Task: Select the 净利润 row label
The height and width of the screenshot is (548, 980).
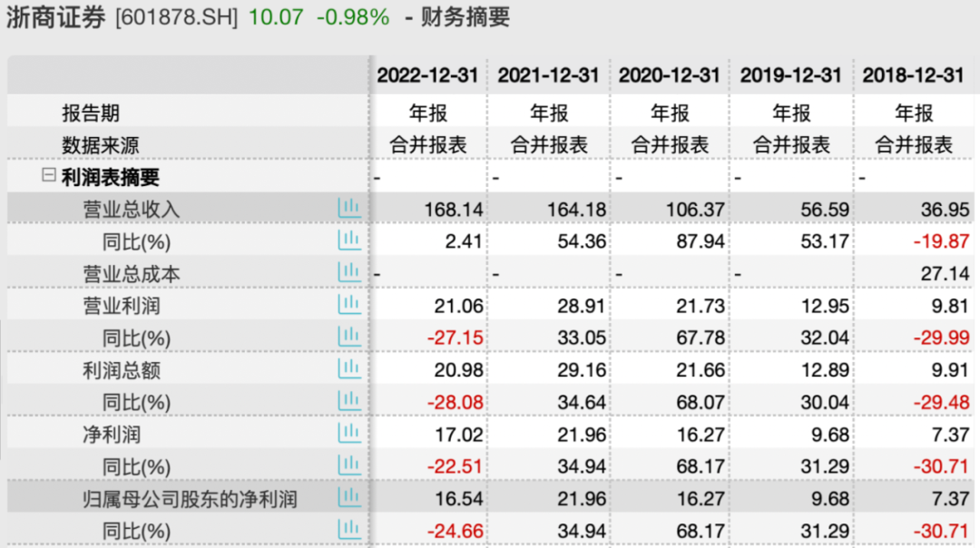Action: coord(112,435)
